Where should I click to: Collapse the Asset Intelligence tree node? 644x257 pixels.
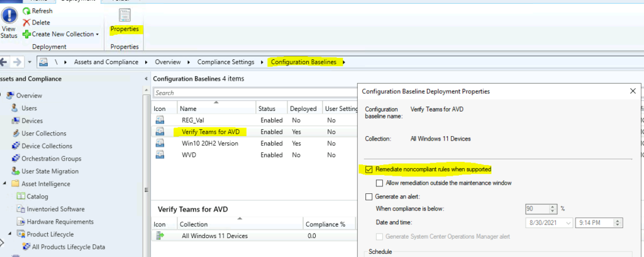tap(4, 184)
